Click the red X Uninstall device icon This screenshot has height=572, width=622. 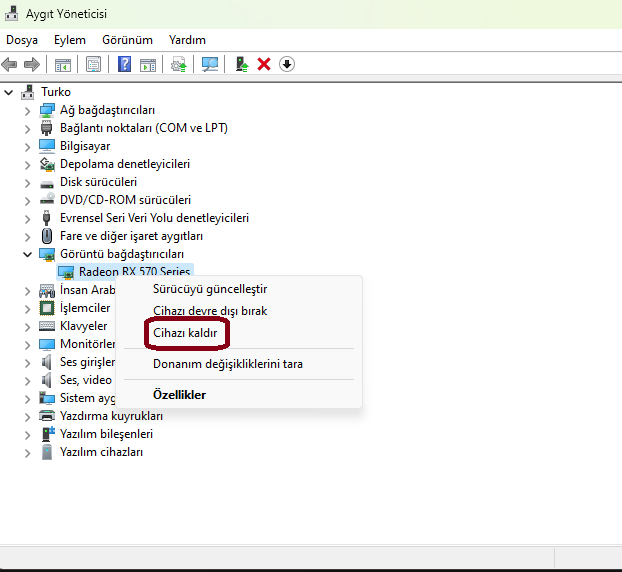[264, 64]
